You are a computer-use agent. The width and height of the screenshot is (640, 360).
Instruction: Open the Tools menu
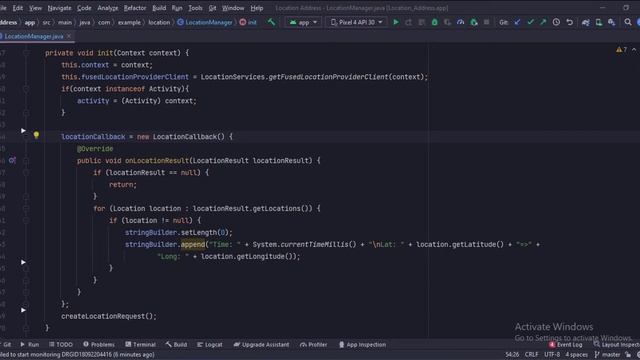[195, 8]
